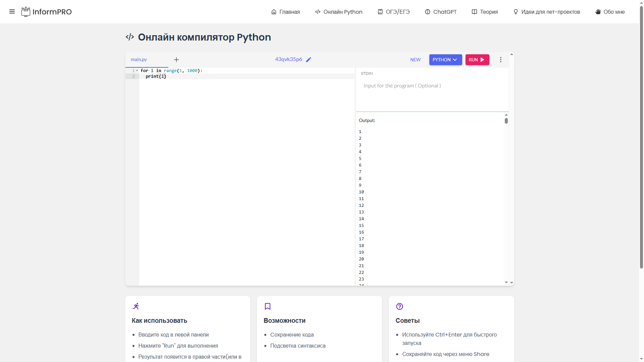This screenshot has width=644, height=362.
Task: Click the code brackets icon beside Онлайн Python
Action: [x=318, y=12]
